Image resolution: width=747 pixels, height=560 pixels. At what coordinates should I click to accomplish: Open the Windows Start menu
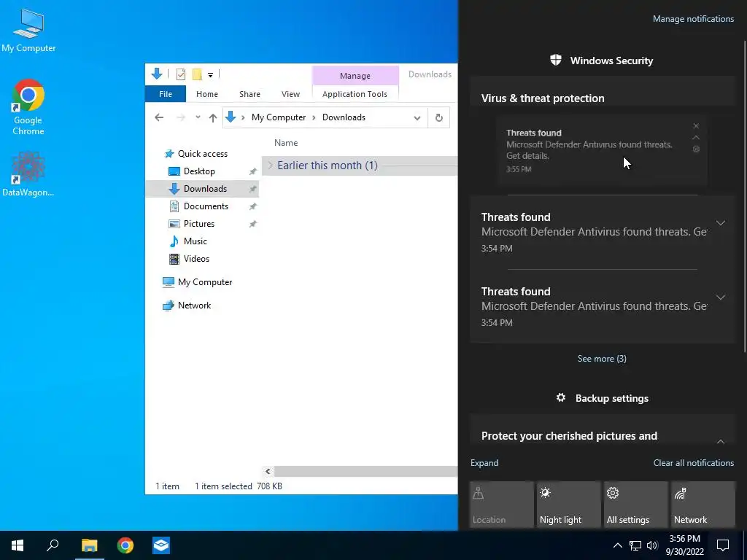coord(18,545)
